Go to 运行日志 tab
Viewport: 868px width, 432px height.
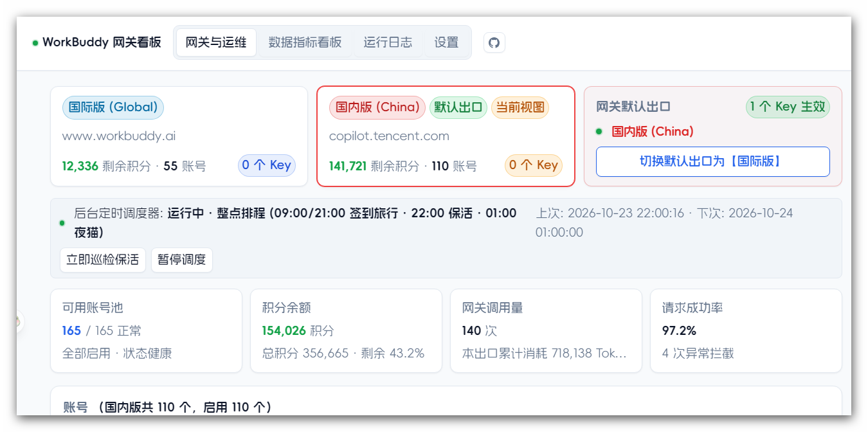tap(388, 42)
